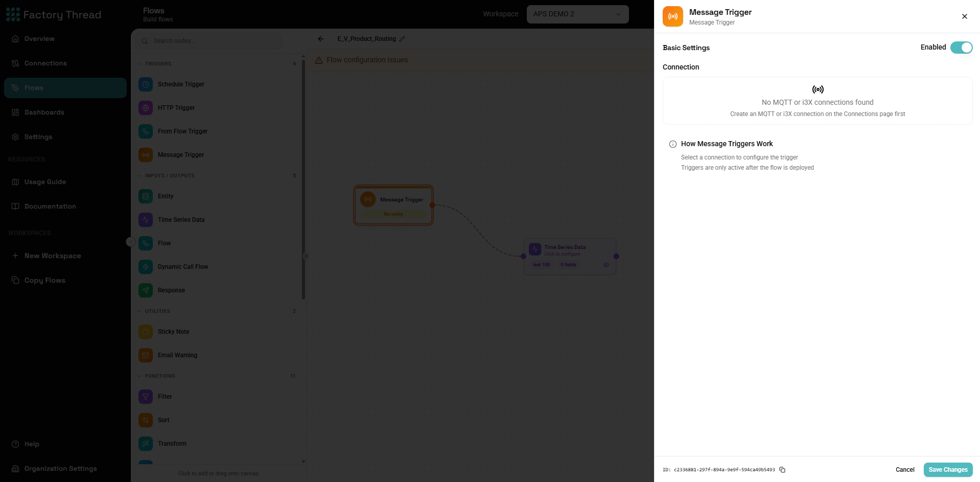Open Overview in the sidebar

[x=65, y=39]
